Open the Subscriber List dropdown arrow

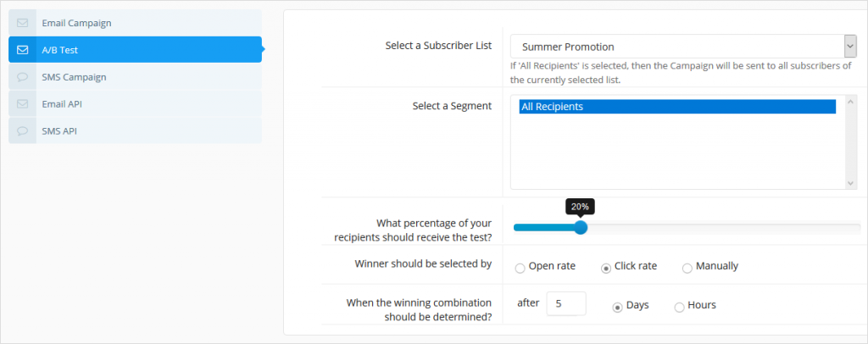point(850,47)
